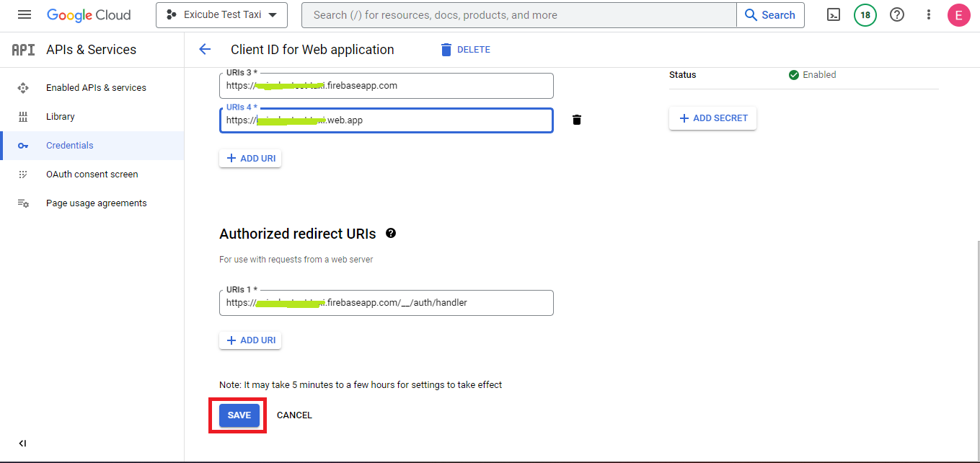Screen dimensions: 980x463
Task: Go back using the left arrow
Action: pos(205,50)
